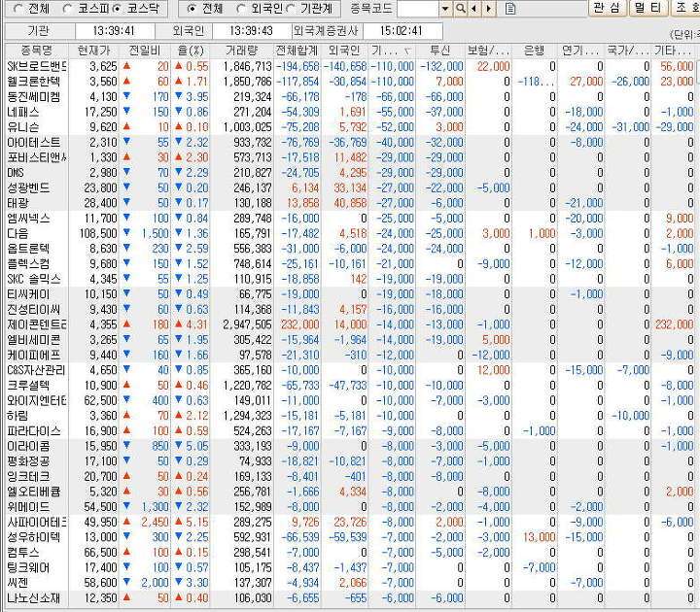This screenshot has width=700, height=612.
Task: Select the 네패스 stock name
Action: (x=22, y=112)
